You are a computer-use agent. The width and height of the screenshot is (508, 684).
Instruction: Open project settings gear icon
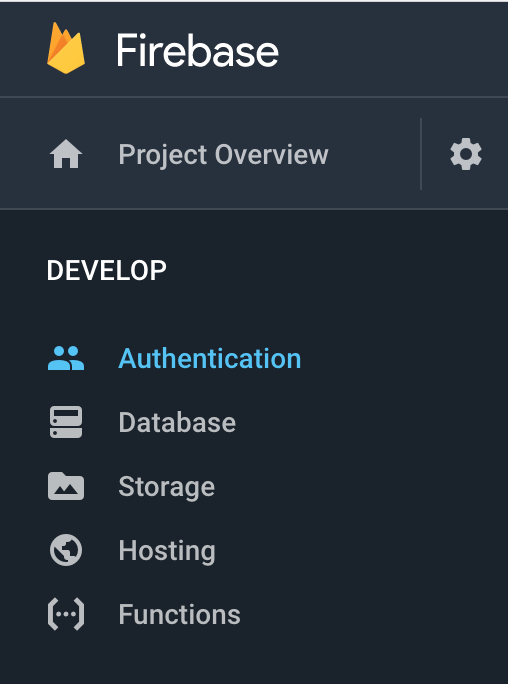(466, 154)
